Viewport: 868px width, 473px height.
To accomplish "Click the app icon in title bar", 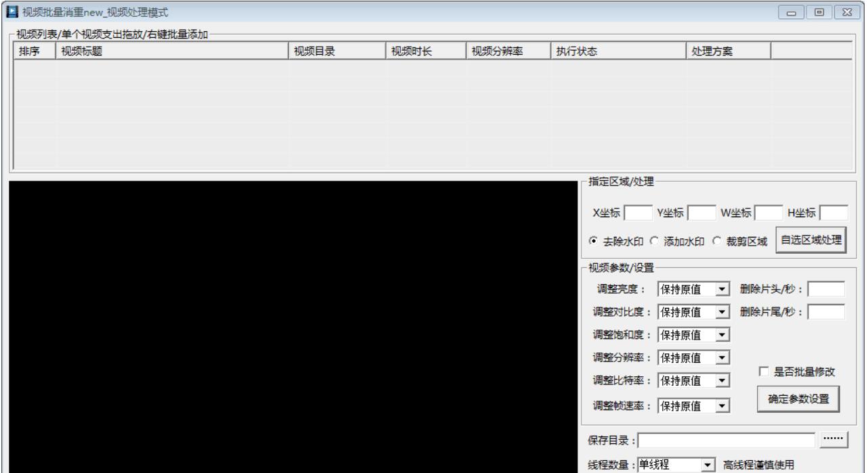I will pos(11,11).
